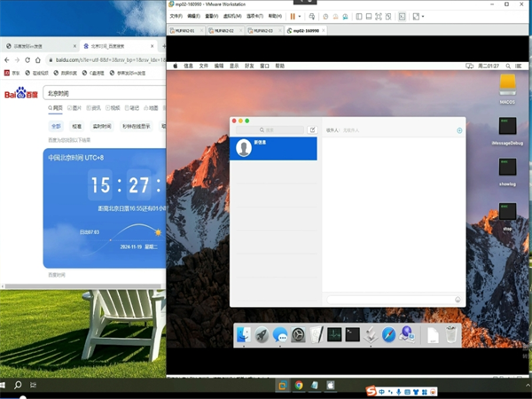The height and width of the screenshot is (399, 532).
Task: Click the Messages app dock icon
Action: point(279,335)
